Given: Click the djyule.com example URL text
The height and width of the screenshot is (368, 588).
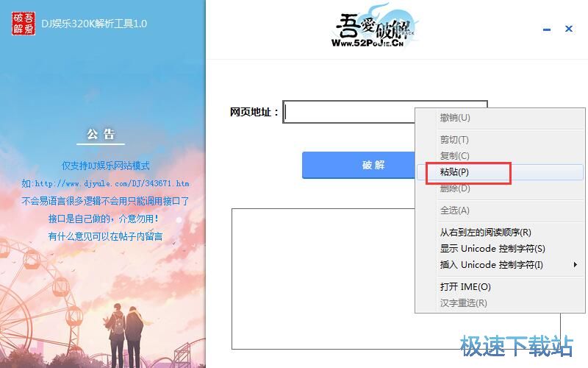Looking at the screenshot, I should 112,183.
